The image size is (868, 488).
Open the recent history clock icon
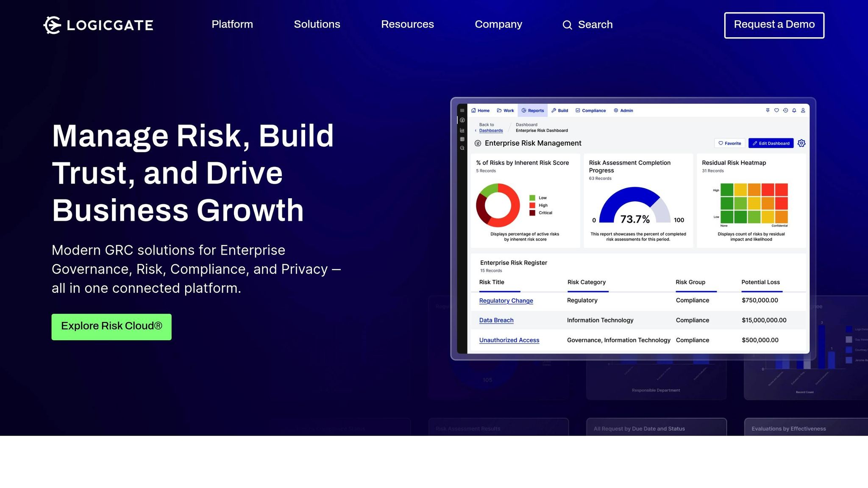click(x=785, y=111)
